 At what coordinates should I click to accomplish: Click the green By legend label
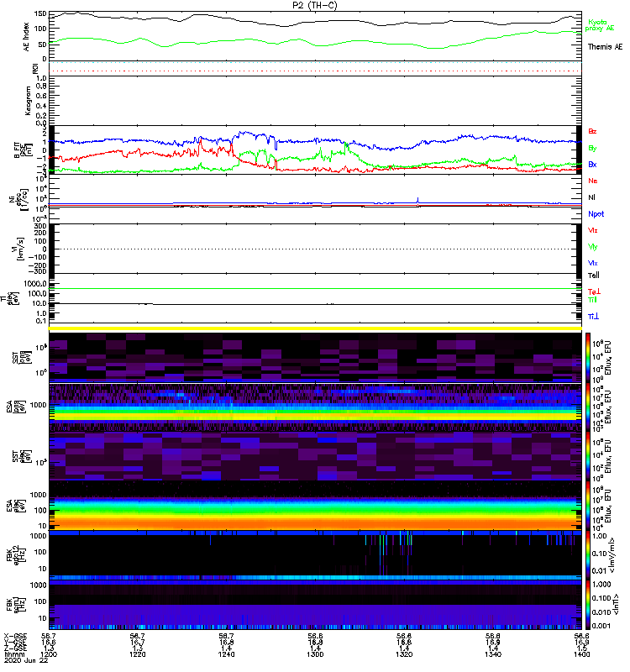point(592,149)
